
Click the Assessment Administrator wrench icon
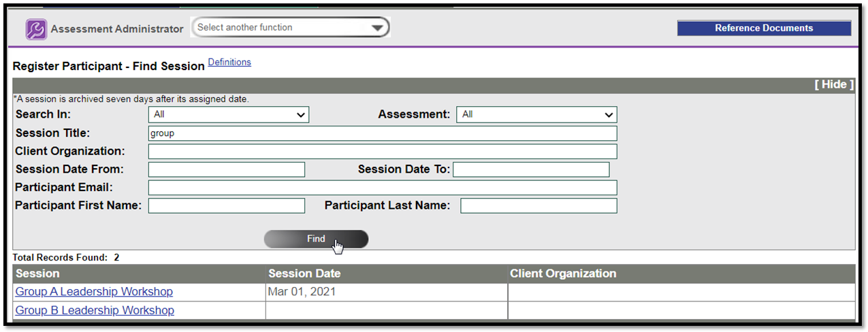coord(36,29)
